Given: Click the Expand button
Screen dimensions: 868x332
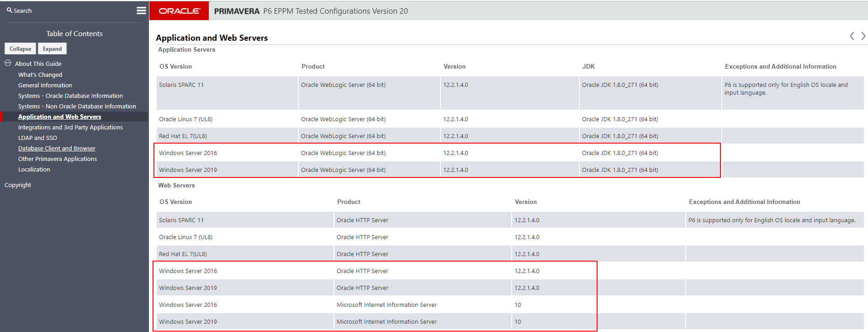Looking at the screenshot, I should 52,48.
